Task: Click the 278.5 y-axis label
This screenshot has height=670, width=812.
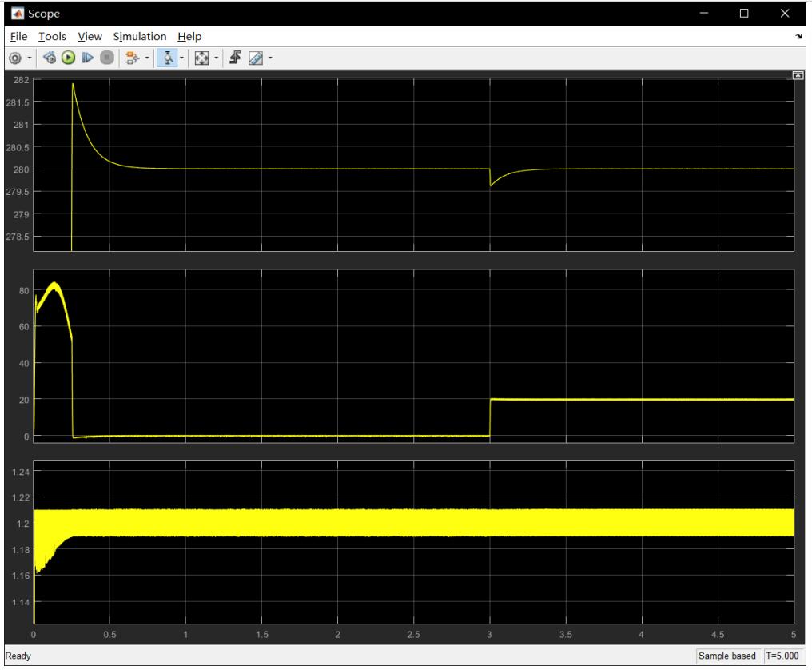Action: tap(18, 237)
